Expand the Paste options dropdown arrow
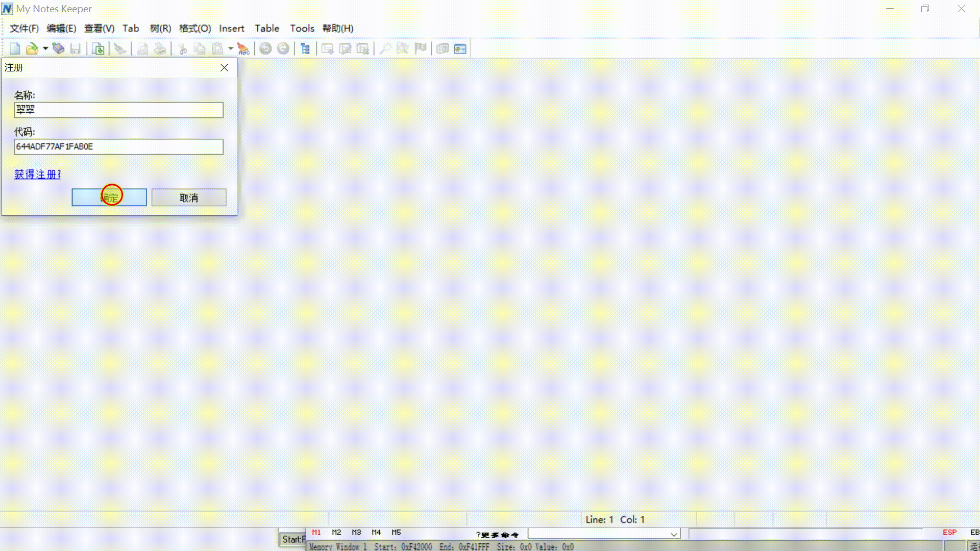This screenshot has width=980, height=551. pyautogui.click(x=231, y=49)
